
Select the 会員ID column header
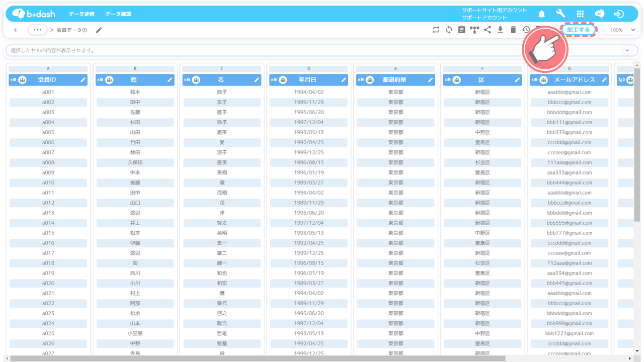[48, 80]
